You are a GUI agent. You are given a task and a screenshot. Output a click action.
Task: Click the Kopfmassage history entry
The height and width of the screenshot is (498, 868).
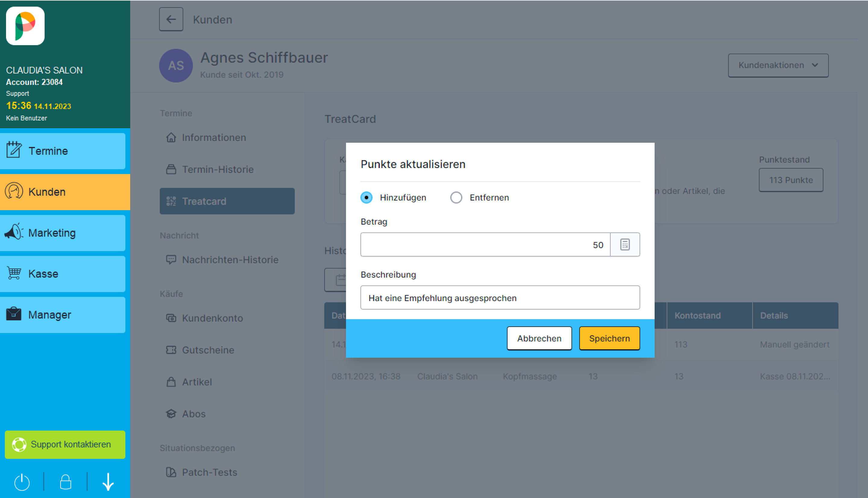530,376
